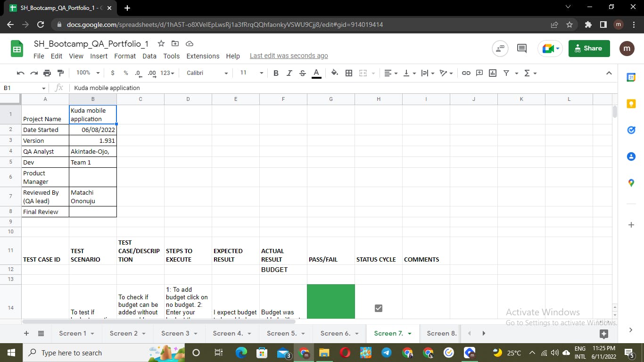Open horizontal align dropdown
The image size is (644, 362).
click(391, 73)
